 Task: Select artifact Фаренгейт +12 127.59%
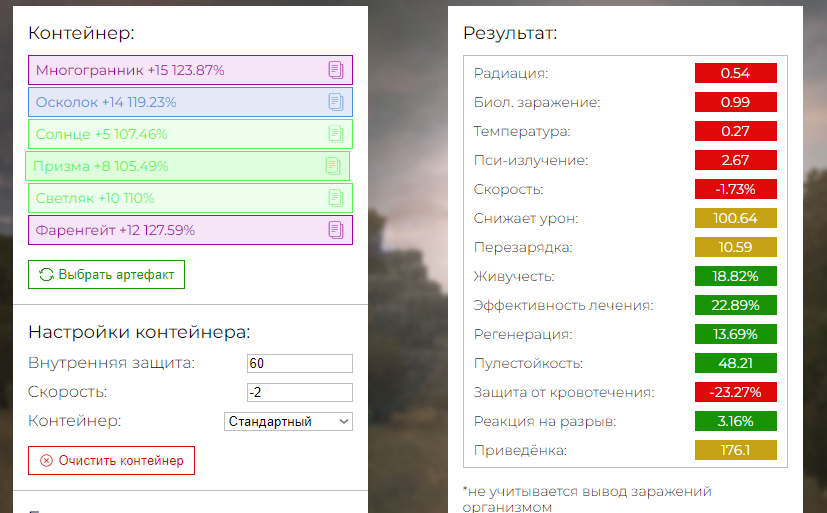[190, 230]
